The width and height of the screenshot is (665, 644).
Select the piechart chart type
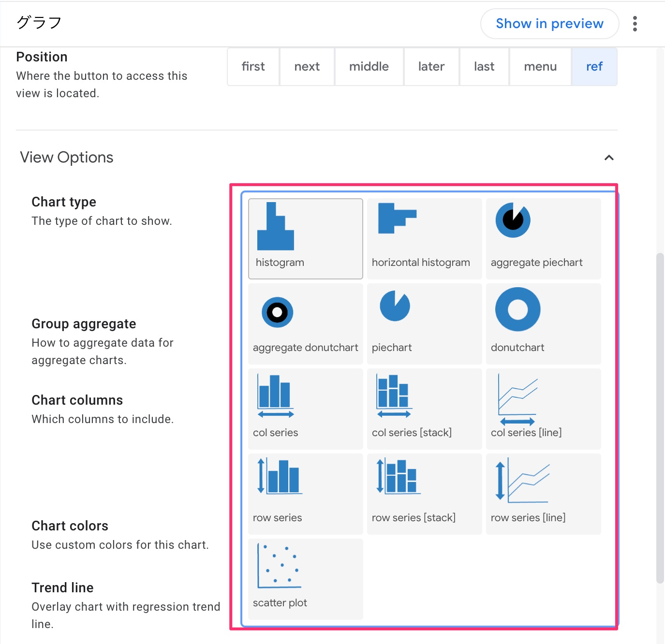click(424, 322)
